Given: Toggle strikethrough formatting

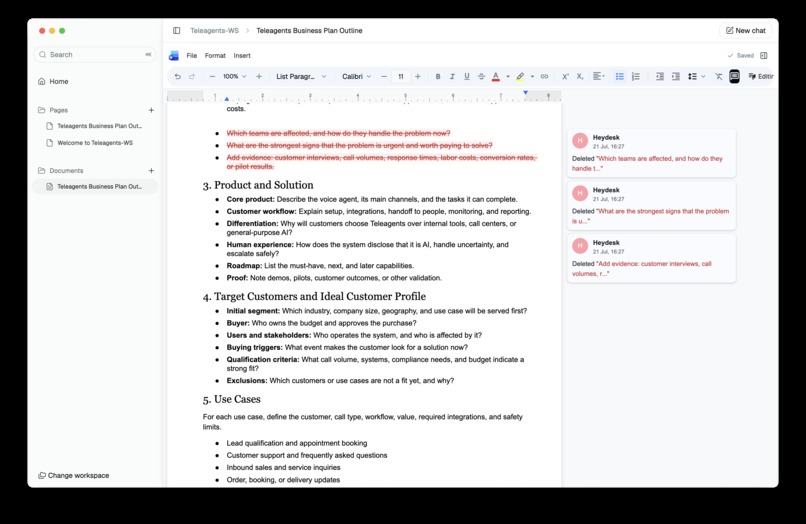Looking at the screenshot, I should tap(481, 76).
